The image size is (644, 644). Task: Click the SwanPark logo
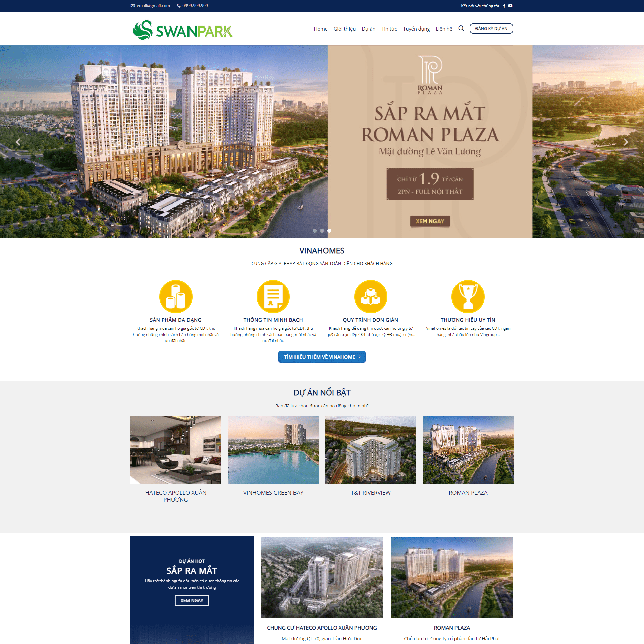point(182,30)
